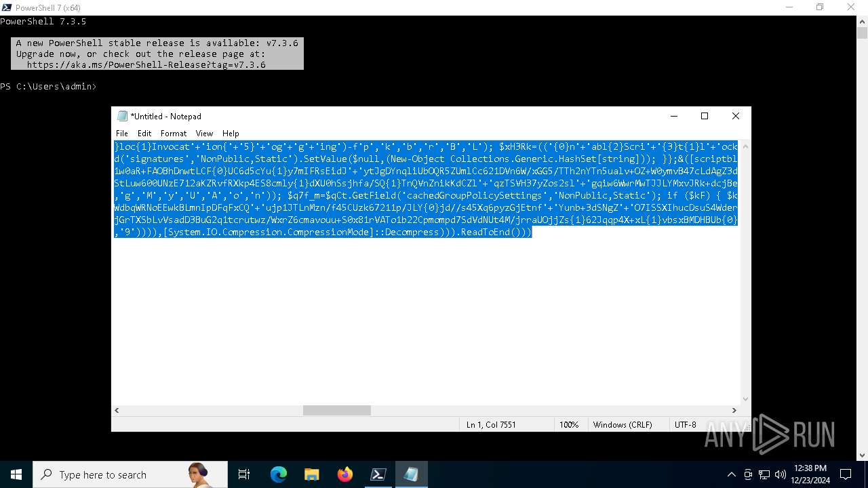Click the taskbar search box
The width and height of the screenshot is (868, 488).
130,474
